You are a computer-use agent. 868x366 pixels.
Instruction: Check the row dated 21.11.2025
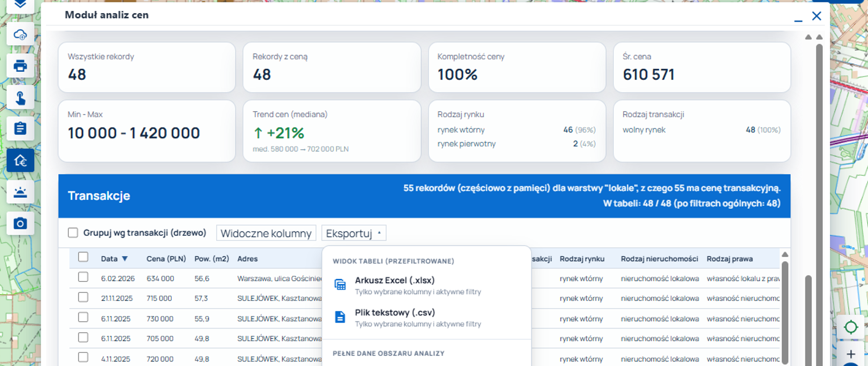[83, 297]
